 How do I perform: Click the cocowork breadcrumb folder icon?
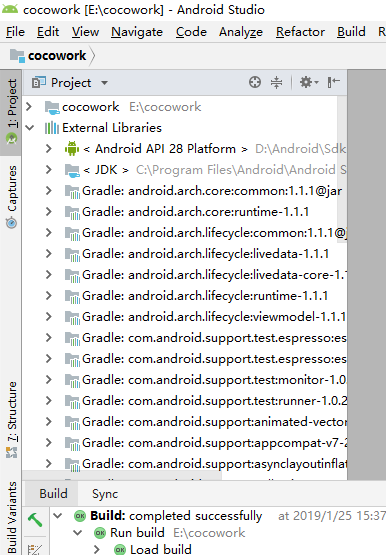point(17,56)
